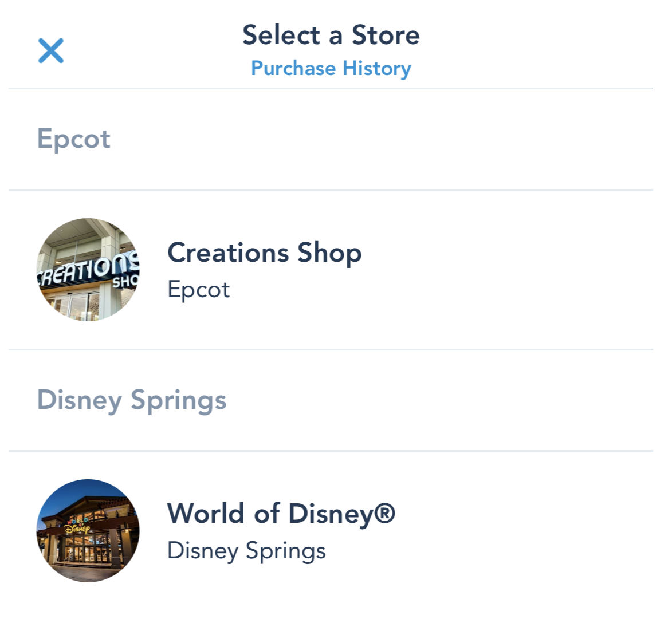Select the Disney Springs section header

point(132,401)
